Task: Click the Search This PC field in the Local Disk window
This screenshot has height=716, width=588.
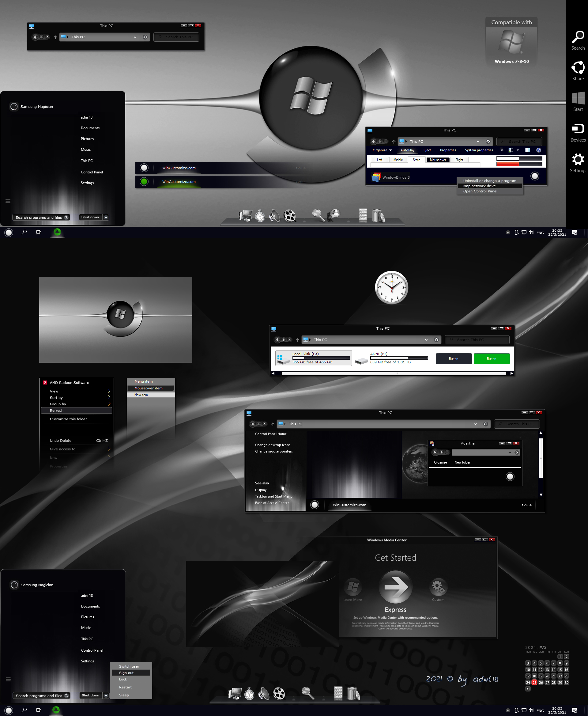Action: point(477,339)
